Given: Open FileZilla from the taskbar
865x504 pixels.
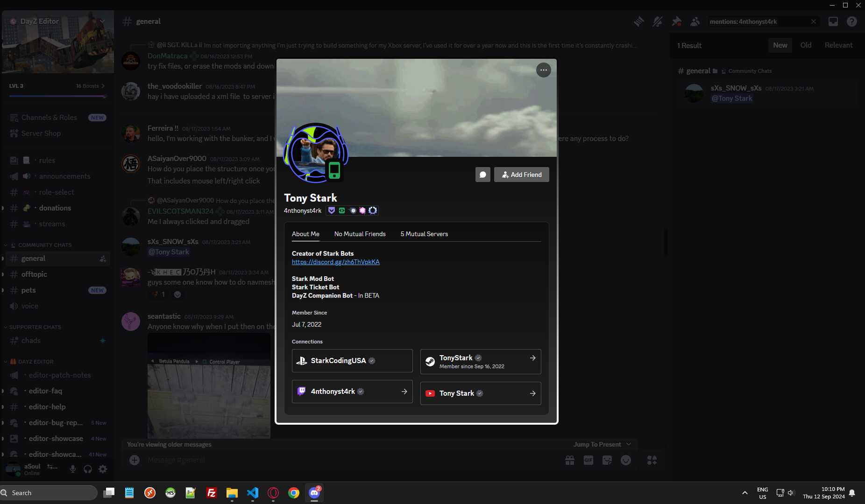Looking at the screenshot, I should (x=212, y=493).
